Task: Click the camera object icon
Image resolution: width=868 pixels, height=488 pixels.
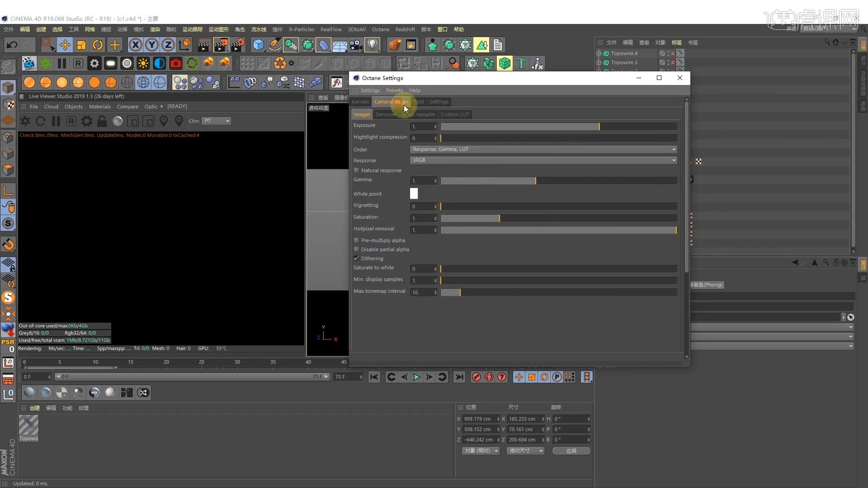Action: click(x=356, y=45)
